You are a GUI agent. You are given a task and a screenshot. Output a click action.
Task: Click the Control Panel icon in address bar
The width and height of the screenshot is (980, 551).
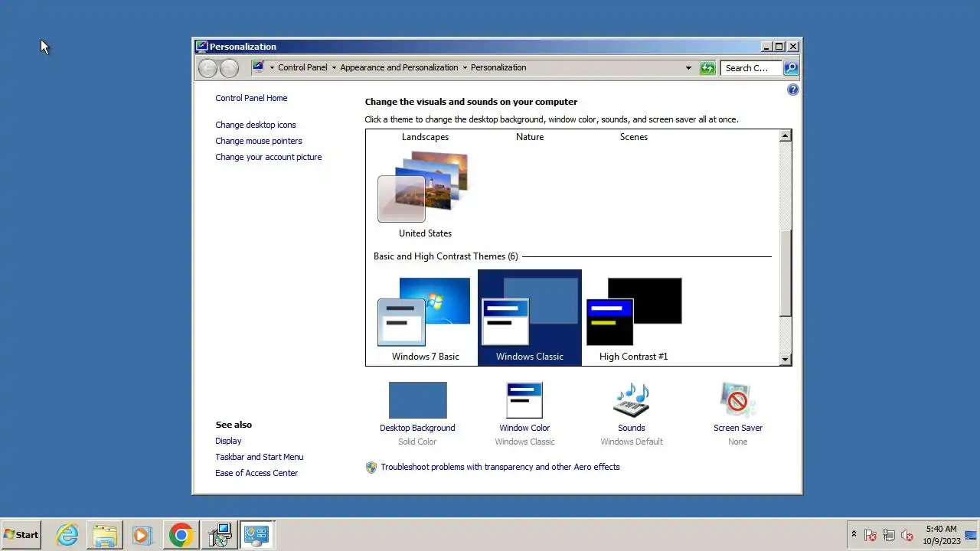(258, 67)
